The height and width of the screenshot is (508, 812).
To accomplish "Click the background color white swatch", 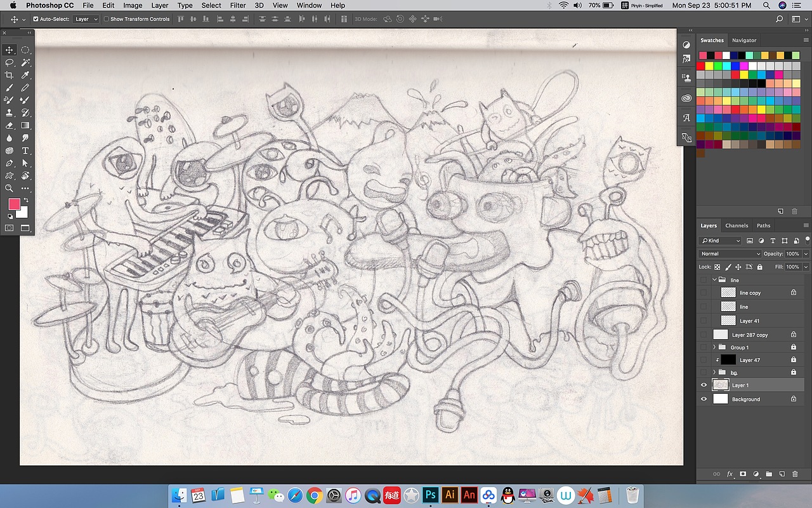I will 23,213.
